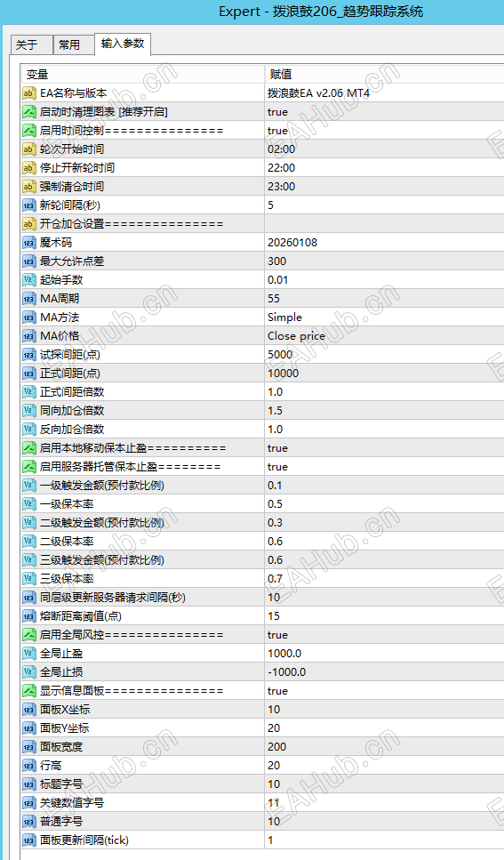Click the boolean icon beside 启用全局风控
This screenshot has width=504, height=860.
[x=29, y=635]
